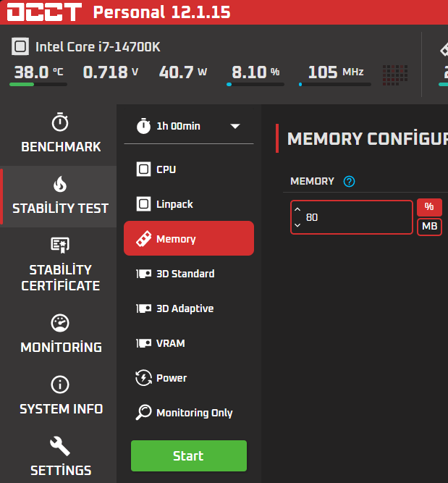
Task: Switch memory unit to percent
Action: click(429, 207)
